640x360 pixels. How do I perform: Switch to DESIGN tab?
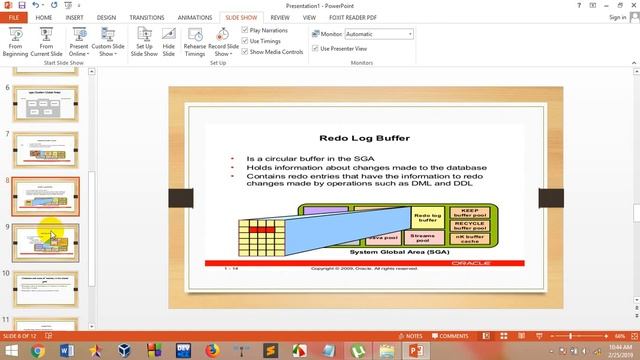(106, 18)
